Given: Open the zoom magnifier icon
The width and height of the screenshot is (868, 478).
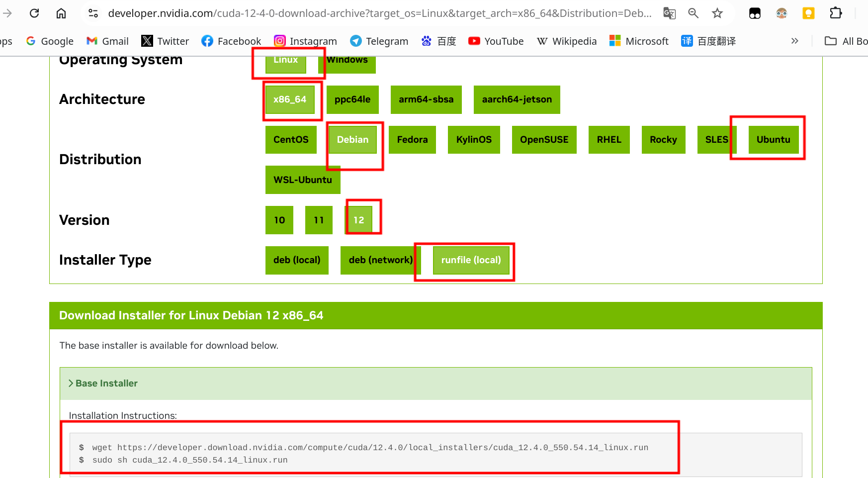Looking at the screenshot, I should point(694,13).
